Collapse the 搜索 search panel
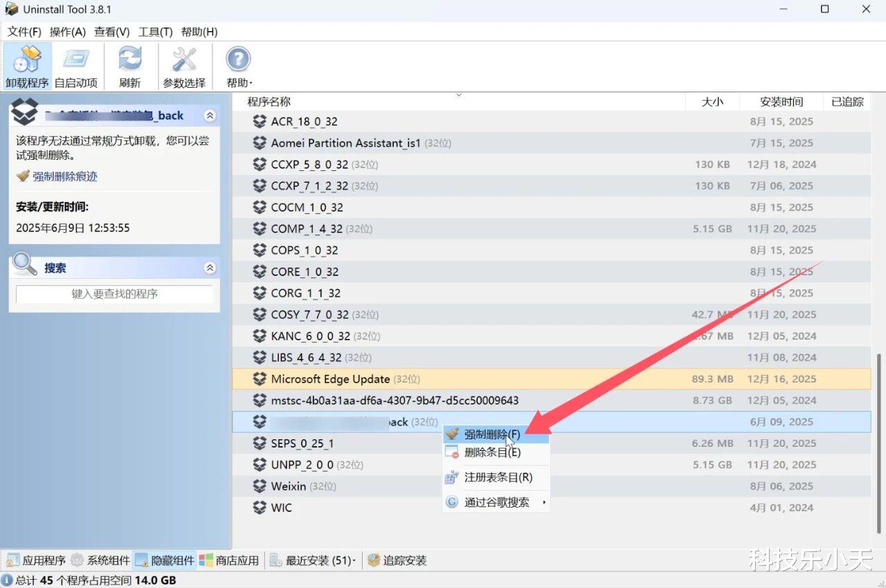 tap(210, 268)
